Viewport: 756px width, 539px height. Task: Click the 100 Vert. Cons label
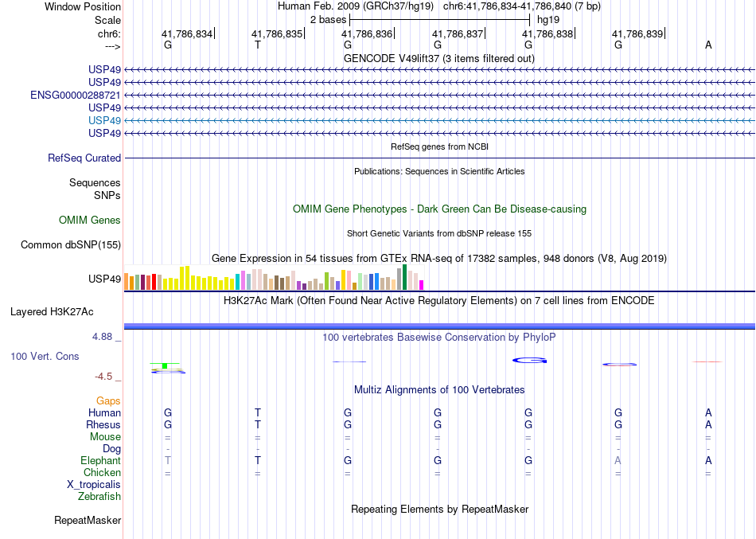tap(45, 356)
